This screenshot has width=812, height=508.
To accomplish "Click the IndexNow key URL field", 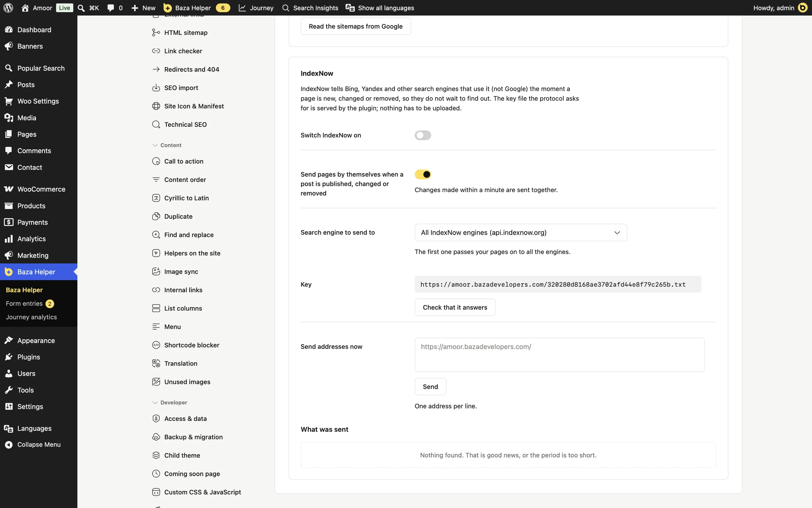I will (x=558, y=284).
